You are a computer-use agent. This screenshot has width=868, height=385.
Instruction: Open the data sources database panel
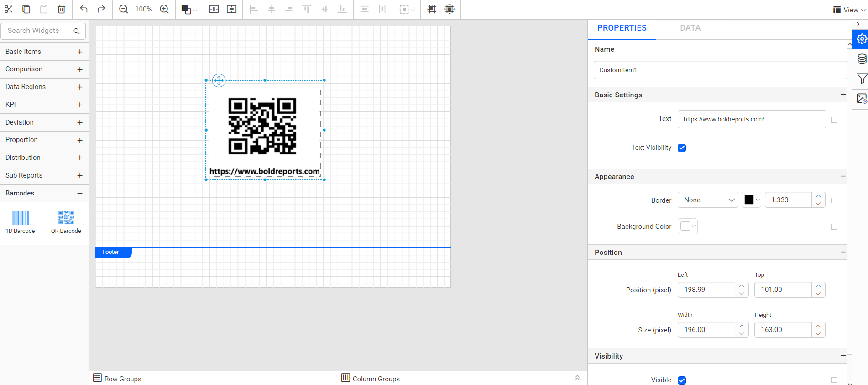861,59
